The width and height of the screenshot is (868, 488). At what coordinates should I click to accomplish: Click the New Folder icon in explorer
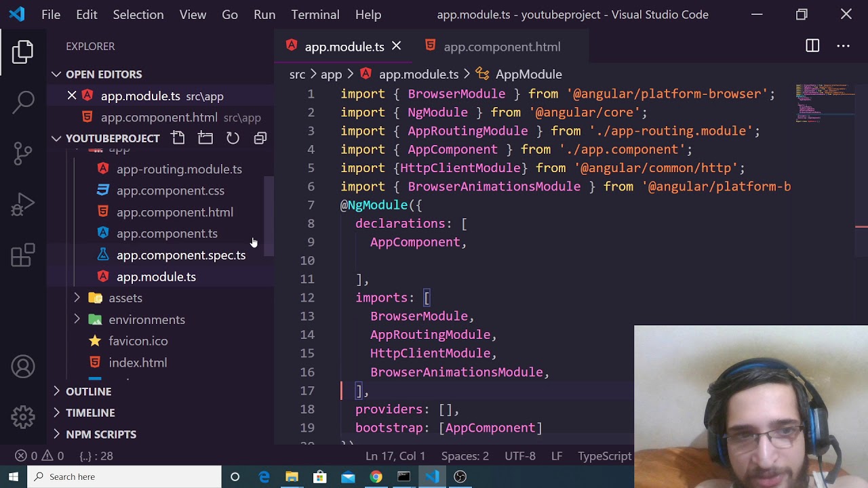click(205, 138)
